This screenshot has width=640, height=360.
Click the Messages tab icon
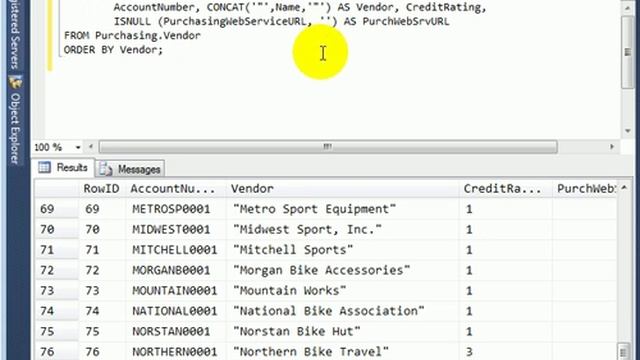point(106,169)
